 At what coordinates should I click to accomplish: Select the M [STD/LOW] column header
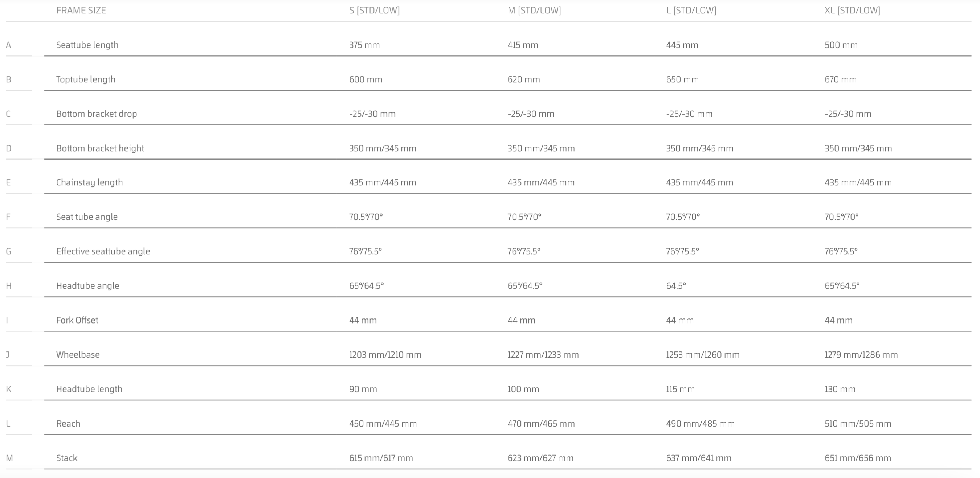click(x=534, y=10)
